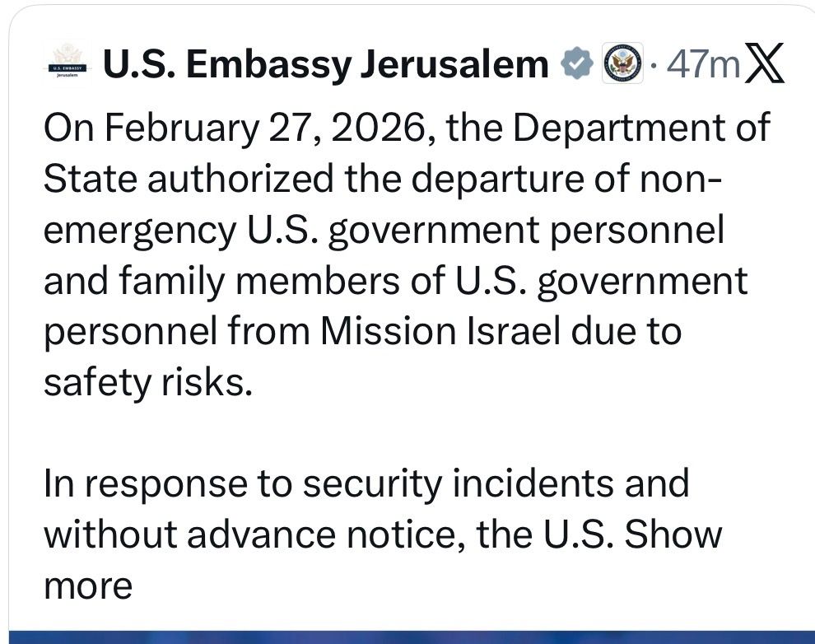The image size is (815, 644).
Task: Open the U.S. Embassy Jerusalem account name
Action: pos(324,65)
